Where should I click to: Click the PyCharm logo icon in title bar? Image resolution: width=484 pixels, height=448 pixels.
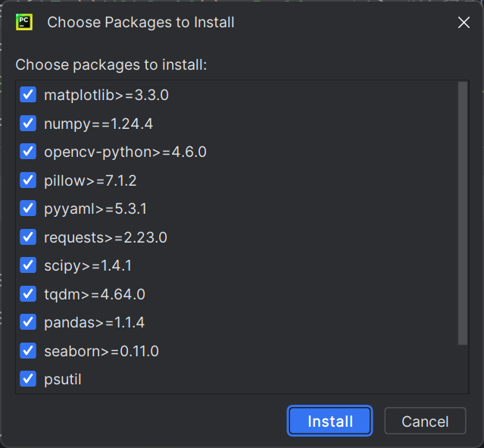(x=23, y=22)
